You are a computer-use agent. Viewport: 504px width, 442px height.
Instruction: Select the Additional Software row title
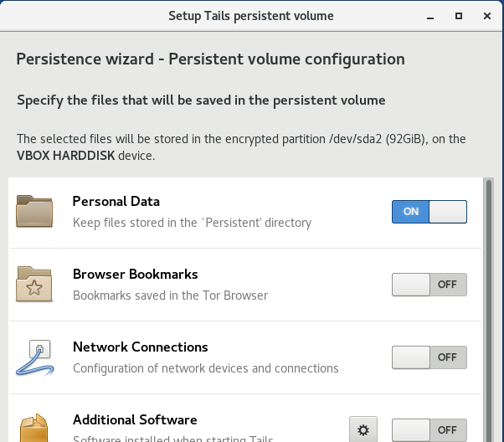tap(135, 420)
